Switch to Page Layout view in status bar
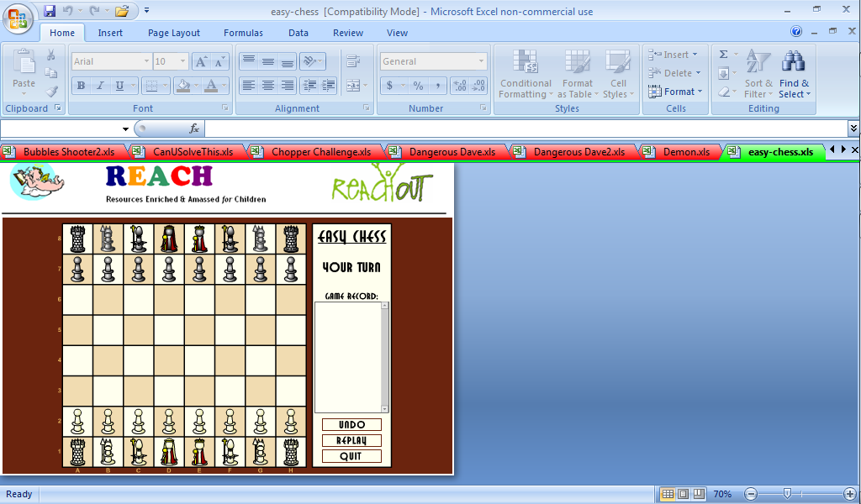Image resolution: width=861 pixels, height=504 pixels. tap(683, 494)
